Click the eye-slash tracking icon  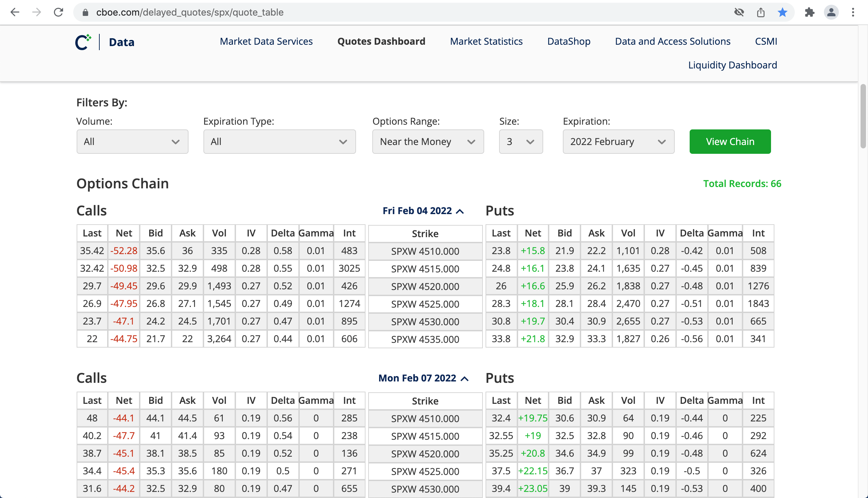[x=739, y=12]
